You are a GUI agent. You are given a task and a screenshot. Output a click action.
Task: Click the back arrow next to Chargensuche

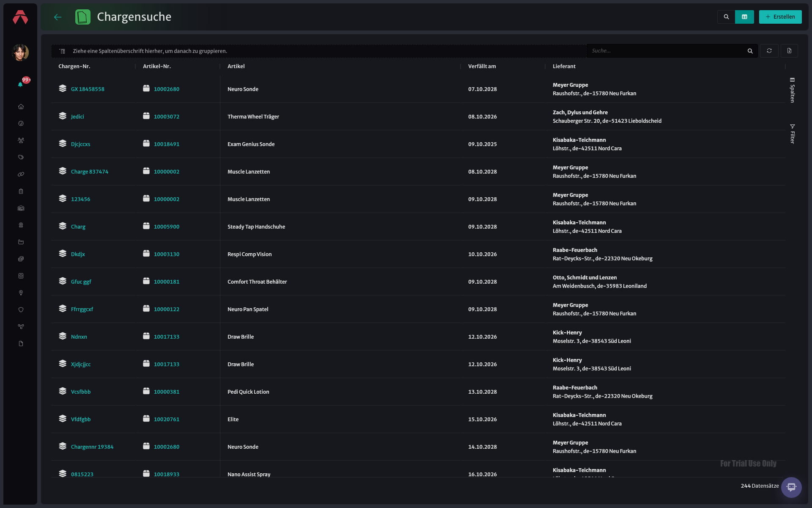pos(58,17)
